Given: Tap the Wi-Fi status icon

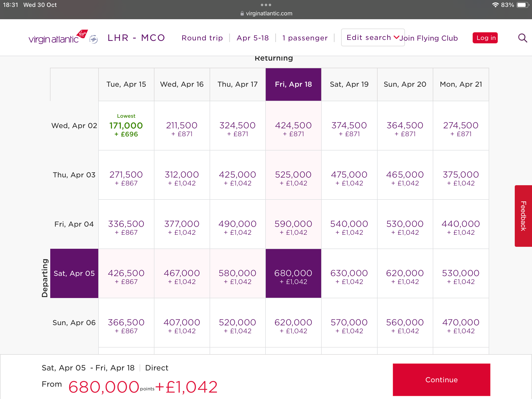Looking at the screenshot, I should (495, 5).
